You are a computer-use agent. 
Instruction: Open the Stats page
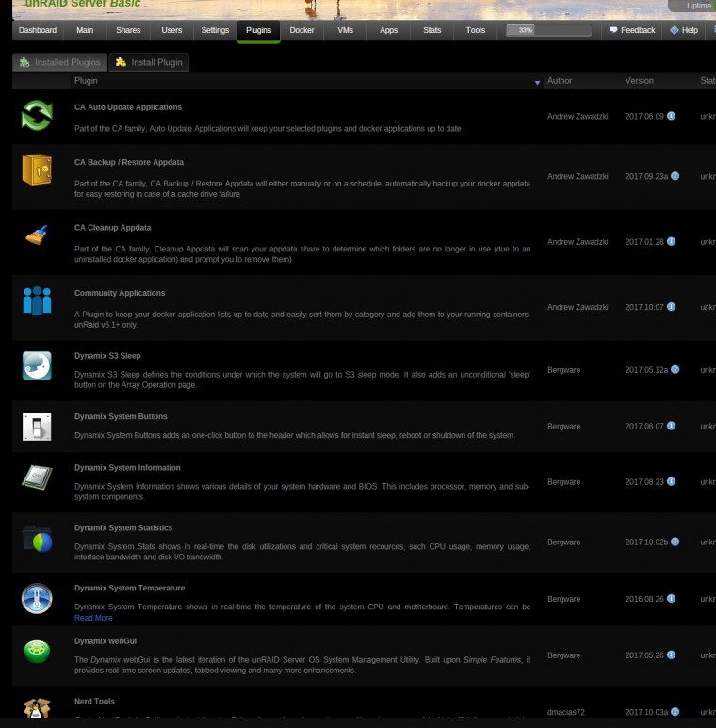[432, 30]
